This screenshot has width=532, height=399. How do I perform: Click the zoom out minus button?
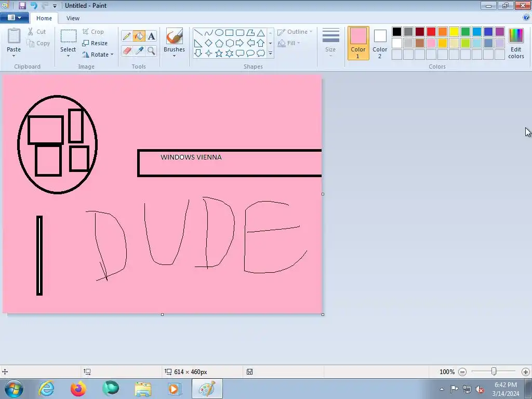click(462, 372)
